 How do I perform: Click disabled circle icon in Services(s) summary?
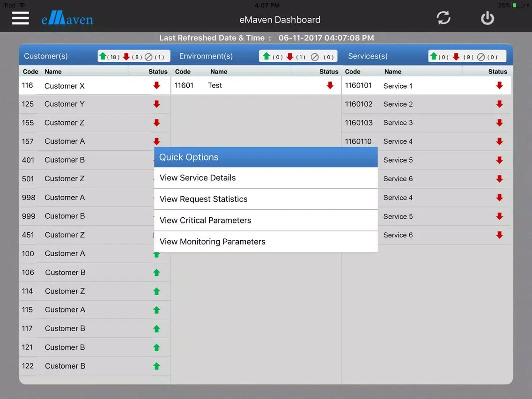(481, 57)
